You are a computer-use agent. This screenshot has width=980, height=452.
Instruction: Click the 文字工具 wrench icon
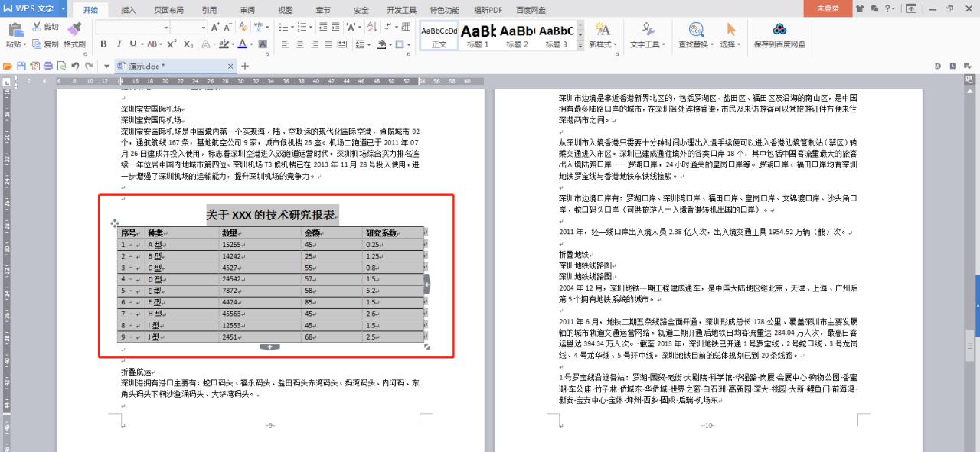(648, 29)
